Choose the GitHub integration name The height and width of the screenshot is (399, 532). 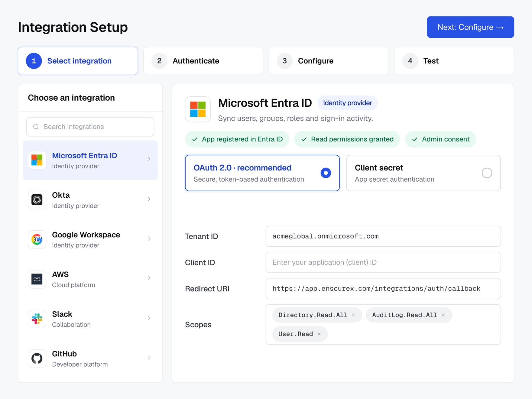[64, 354]
